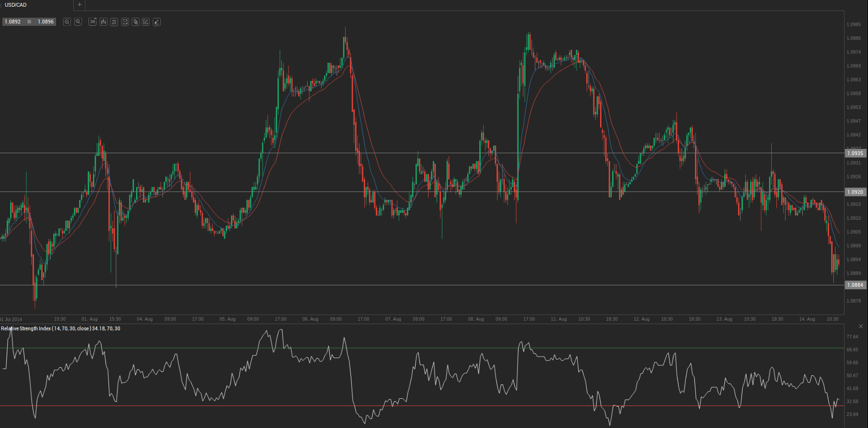Select the 1.0935 horizontal line price tag
Screen dimensions: 868x428
pyautogui.click(x=855, y=153)
